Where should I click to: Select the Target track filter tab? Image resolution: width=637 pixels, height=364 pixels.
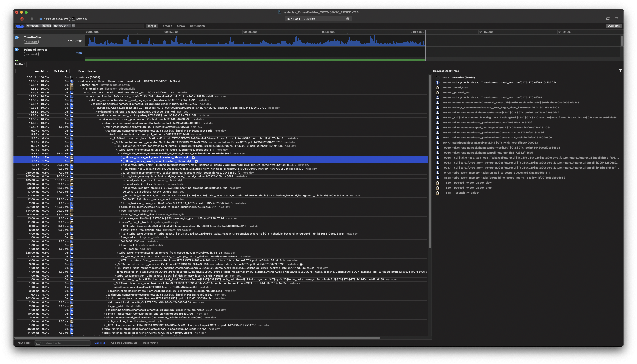(151, 26)
